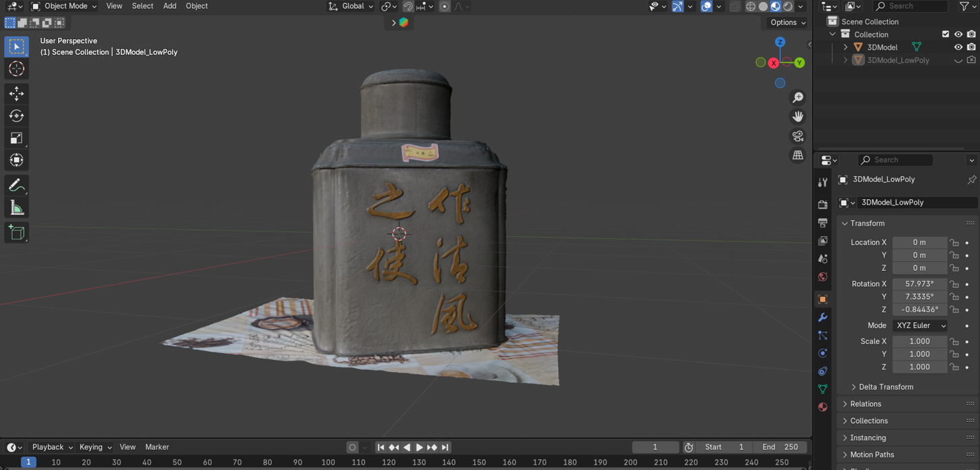This screenshot has height=470, width=980.
Task: Uncheck the Collection checkbox in the outliner
Action: click(x=946, y=34)
